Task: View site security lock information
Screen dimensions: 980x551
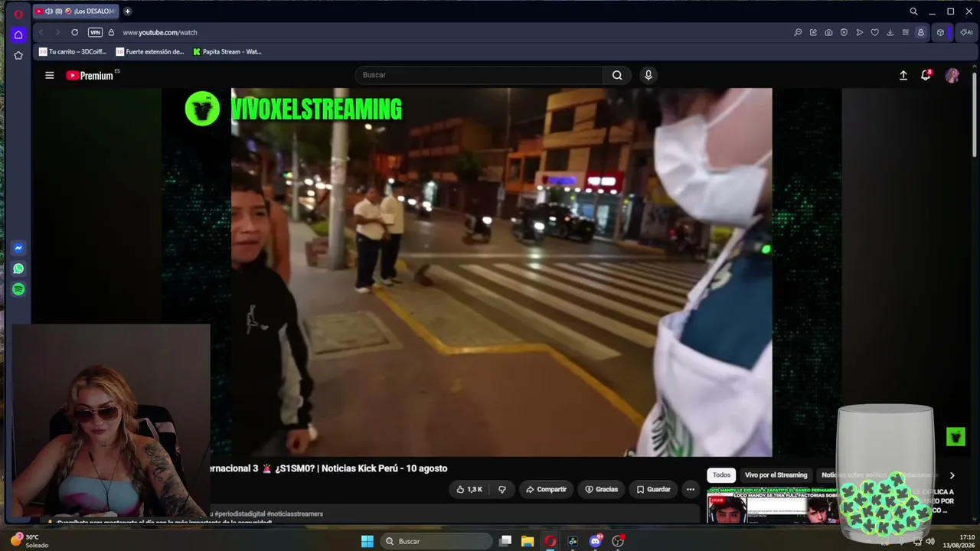Action: click(x=111, y=32)
